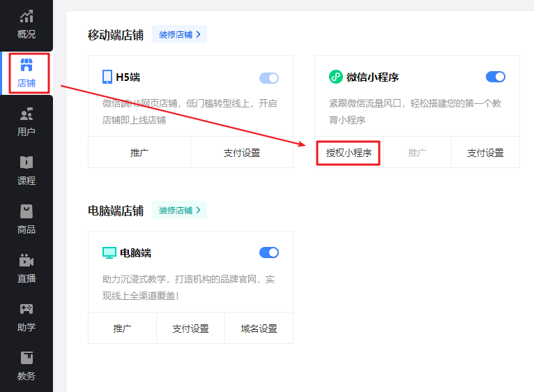The height and width of the screenshot is (392, 534).
Task: Click the H5端 card title text
Action: [x=128, y=77]
